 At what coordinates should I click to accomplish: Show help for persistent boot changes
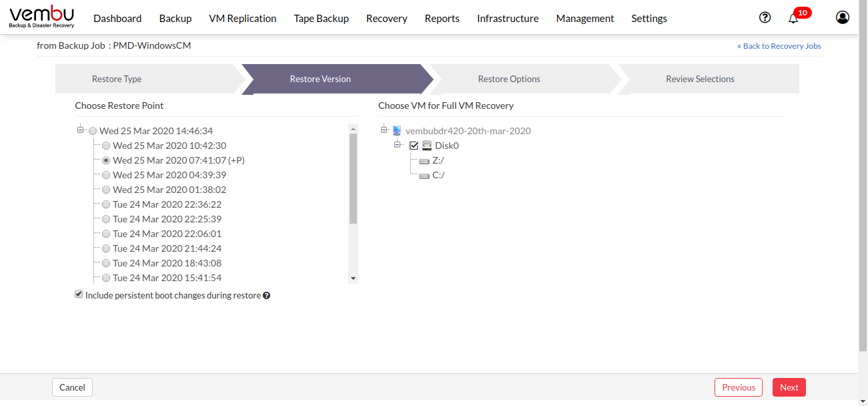(x=266, y=295)
